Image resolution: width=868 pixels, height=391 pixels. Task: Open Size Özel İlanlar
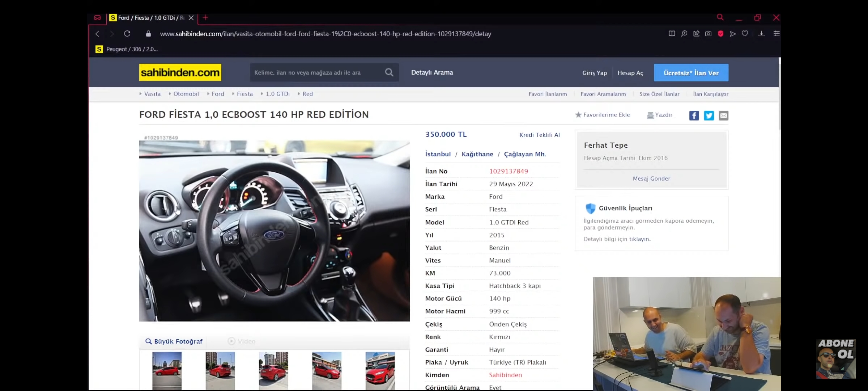[659, 94]
